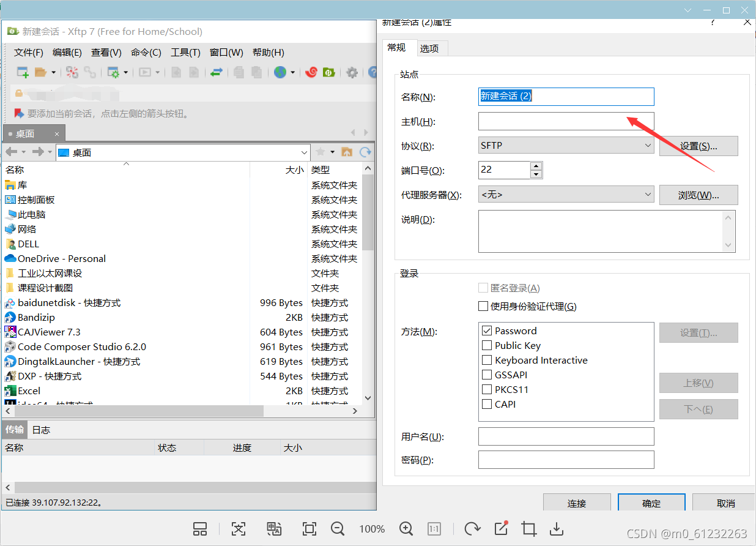
Task: Open the sessions folder dropdown arrow
Action: click(x=53, y=72)
